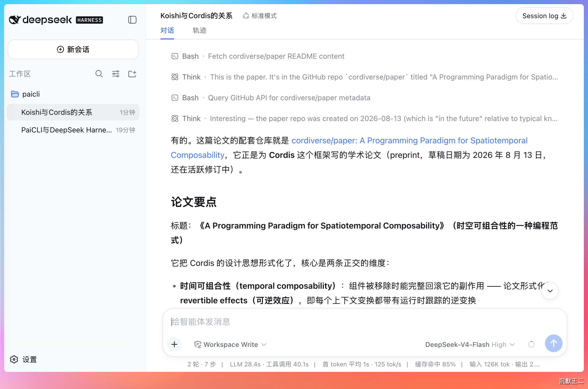The width and height of the screenshot is (588, 389).
Task: Open the settings gear icon
Action: point(14,359)
